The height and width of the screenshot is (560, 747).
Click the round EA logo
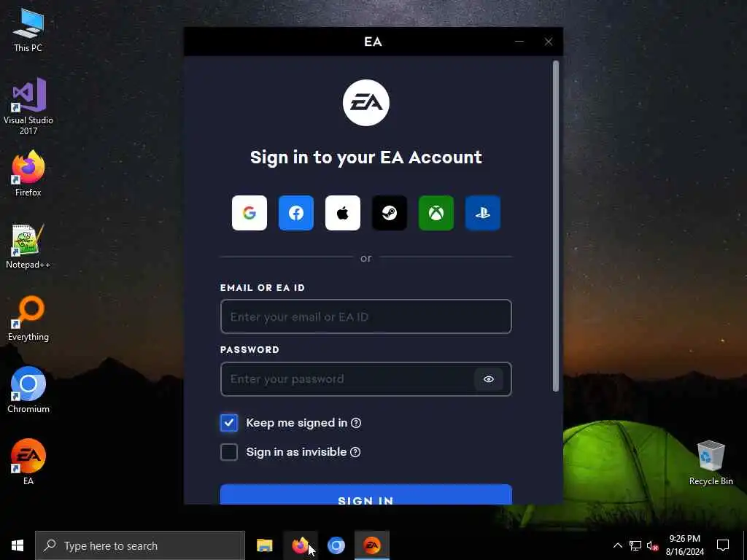point(366,103)
